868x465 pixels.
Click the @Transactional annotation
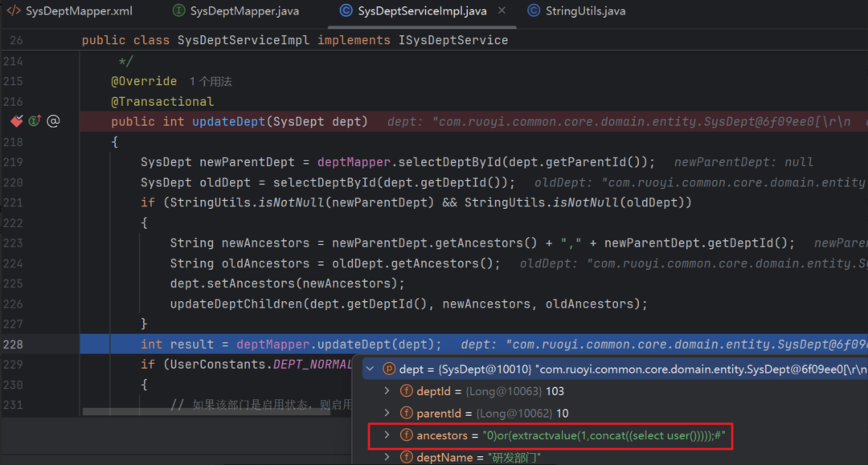162,102
